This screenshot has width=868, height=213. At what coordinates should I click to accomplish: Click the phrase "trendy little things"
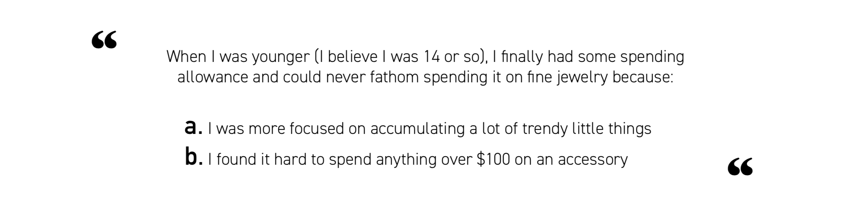[x=586, y=129]
